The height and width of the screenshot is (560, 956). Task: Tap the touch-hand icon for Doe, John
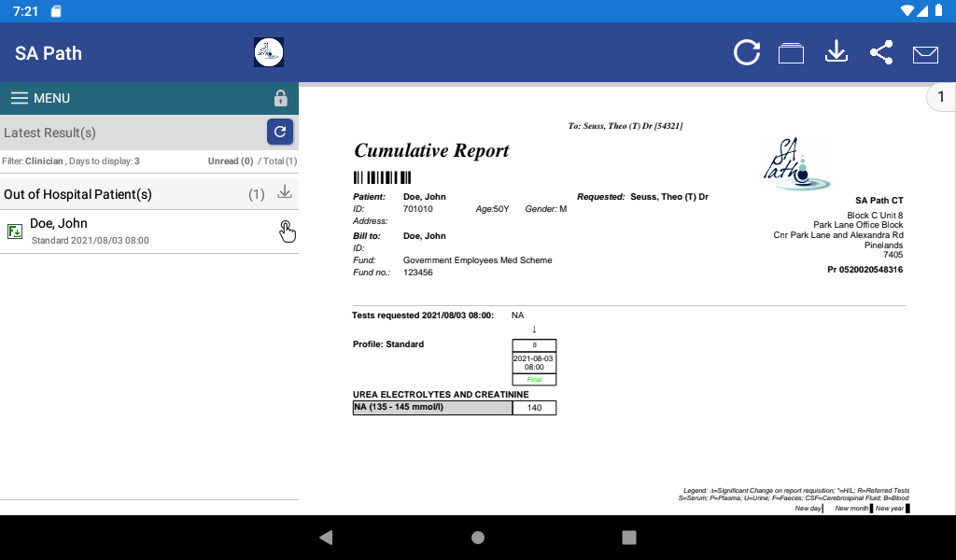(287, 231)
